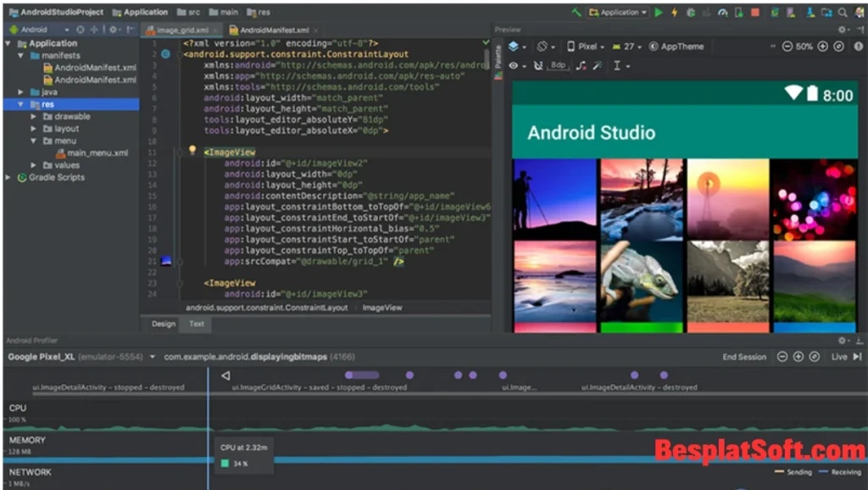Collapse the res folder in Project tree
The height and width of the screenshot is (490, 868).
click(20, 103)
